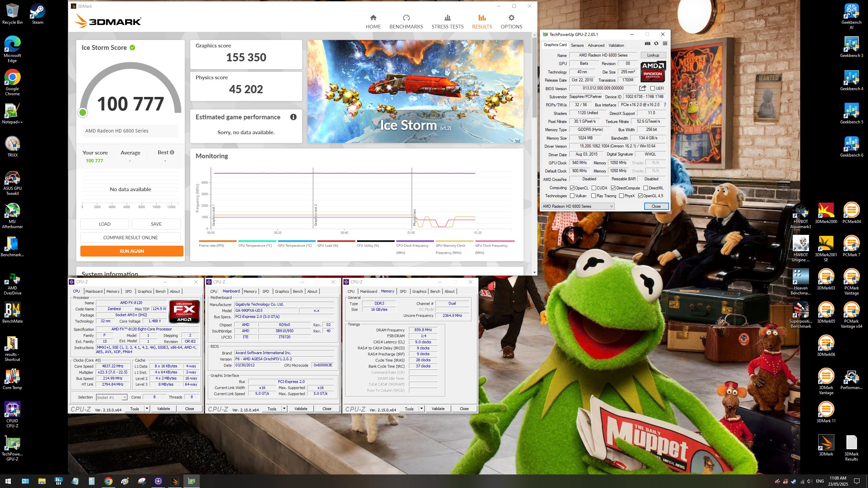Open CPUID CPU-Z desktop shortcut

click(x=12, y=414)
